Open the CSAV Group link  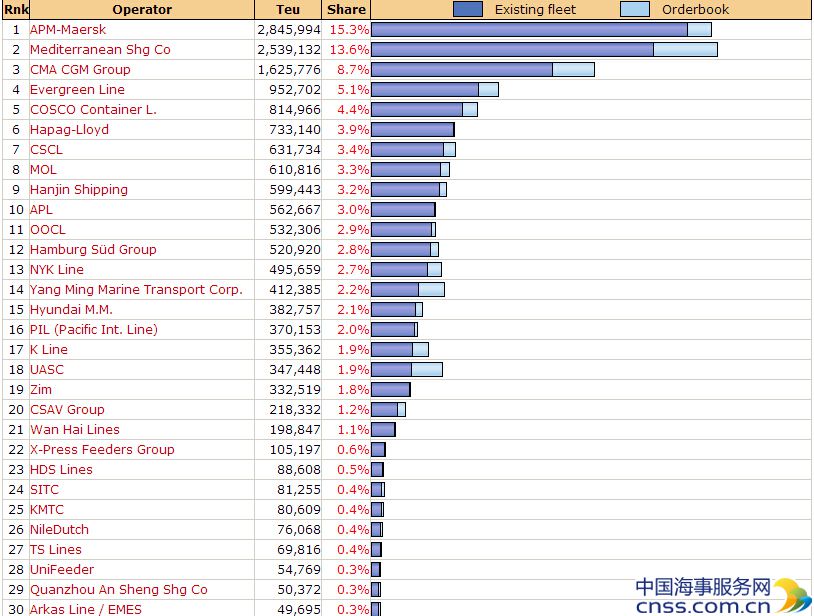[x=67, y=410]
